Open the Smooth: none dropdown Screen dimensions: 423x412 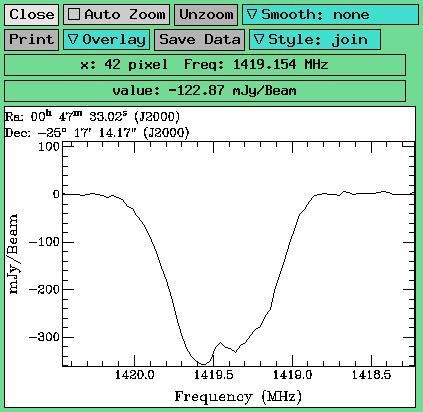click(330, 15)
